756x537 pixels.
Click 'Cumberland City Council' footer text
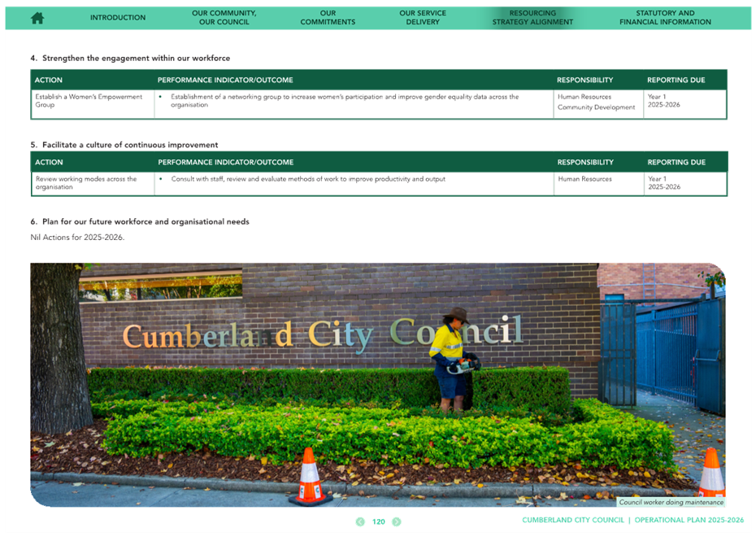pos(573,520)
